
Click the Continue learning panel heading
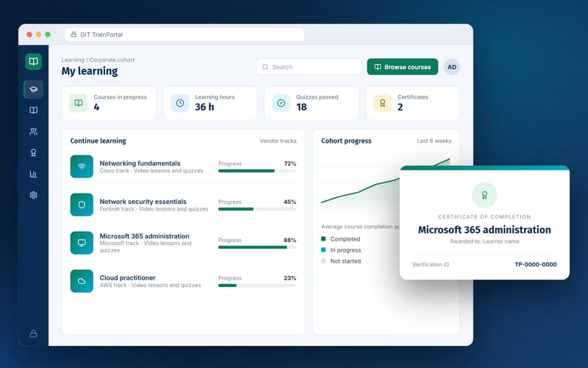98,141
